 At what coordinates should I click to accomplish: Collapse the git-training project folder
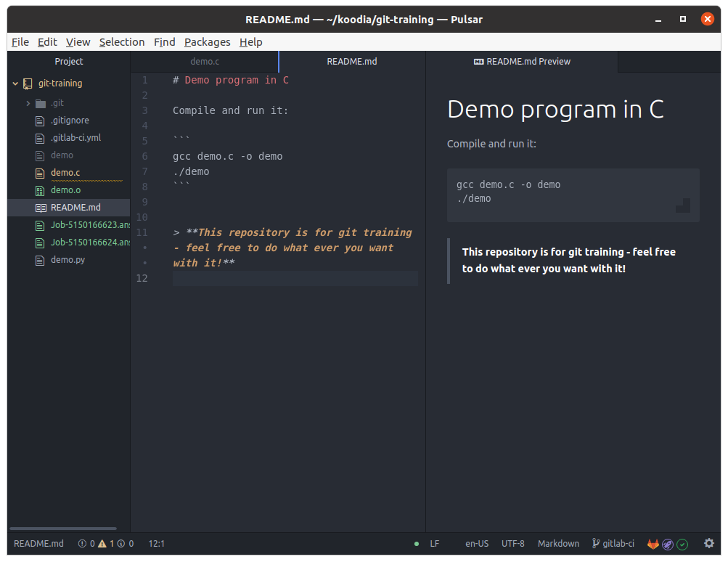[x=15, y=84]
